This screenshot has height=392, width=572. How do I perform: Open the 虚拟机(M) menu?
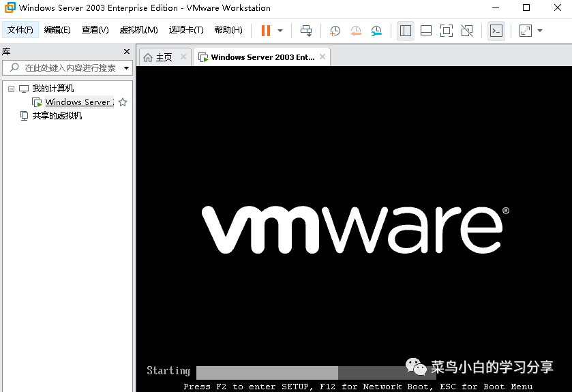point(138,30)
